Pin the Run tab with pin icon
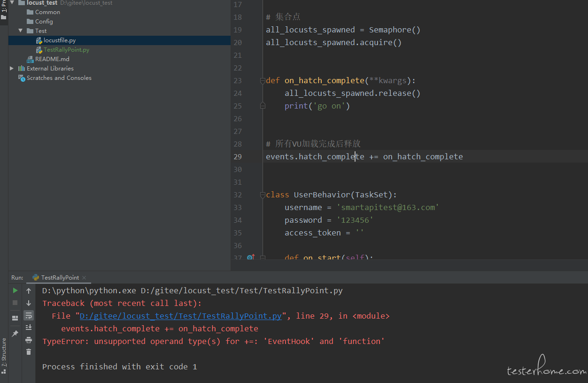The width and height of the screenshot is (588, 383). pyautogui.click(x=15, y=334)
